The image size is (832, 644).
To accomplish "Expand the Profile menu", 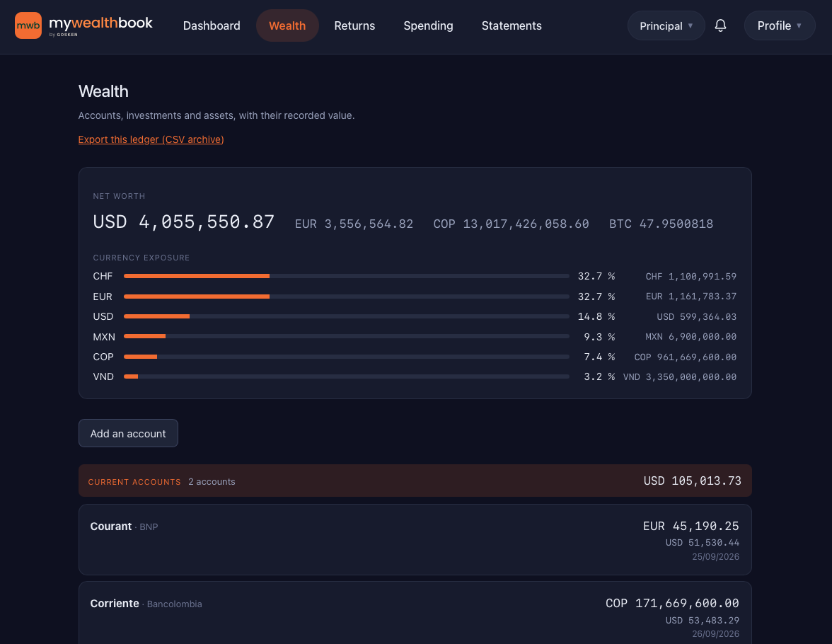I will pyautogui.click(x=780, y=25).
